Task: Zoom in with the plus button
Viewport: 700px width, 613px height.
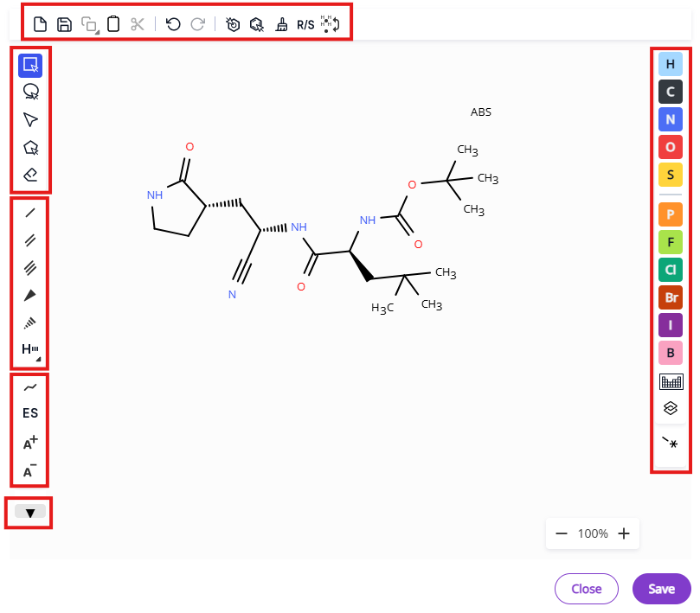Action: tap(623, 533)
